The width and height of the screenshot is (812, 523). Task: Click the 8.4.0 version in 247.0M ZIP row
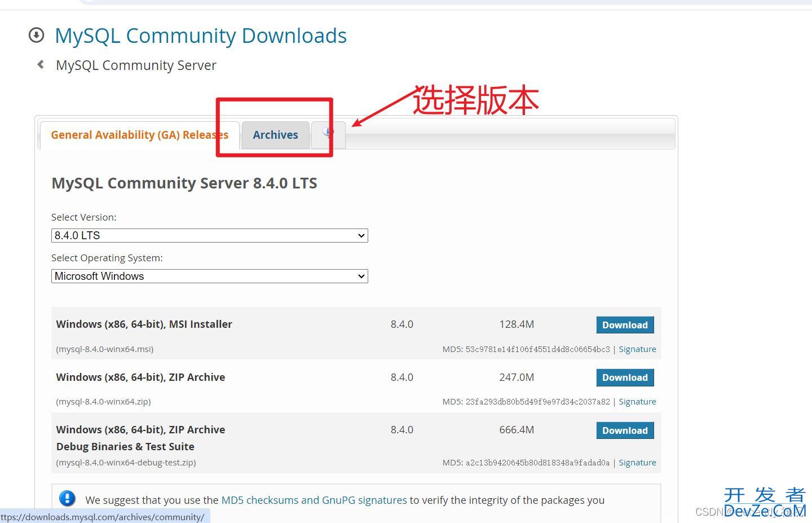point(402,377)
